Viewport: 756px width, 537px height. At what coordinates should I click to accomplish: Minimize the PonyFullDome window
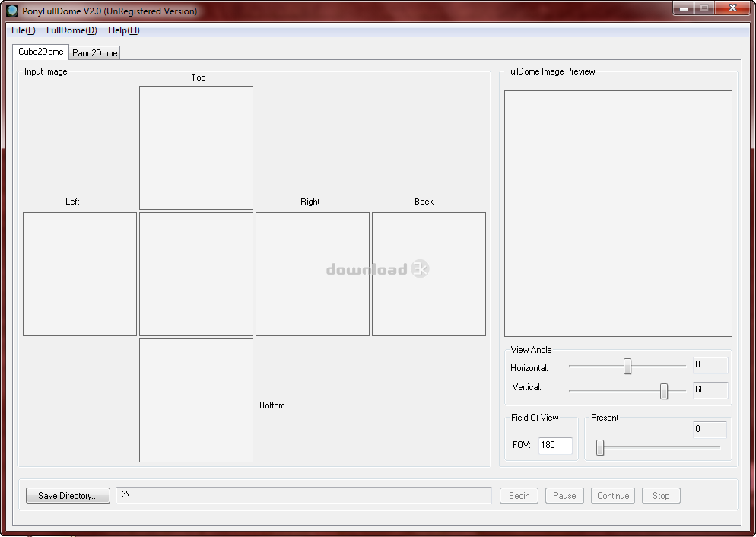pyautogui.click(x=683, y=8)
